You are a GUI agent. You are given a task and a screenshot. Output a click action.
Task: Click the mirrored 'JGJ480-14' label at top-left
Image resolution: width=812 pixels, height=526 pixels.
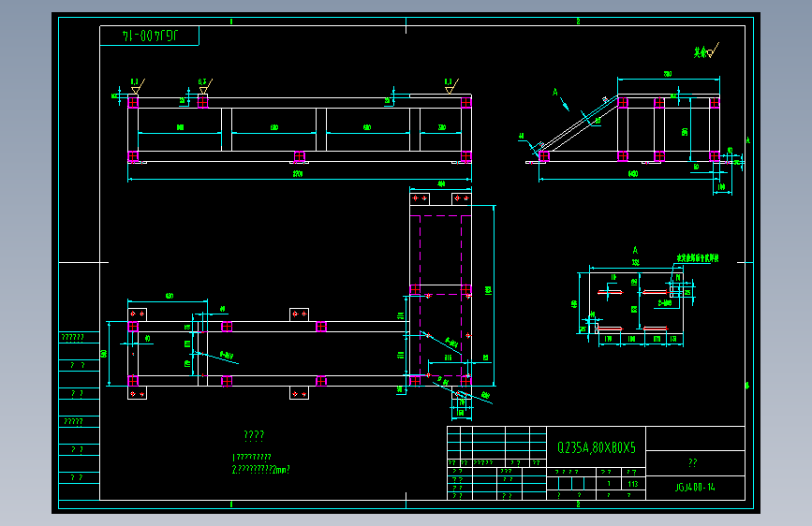point(150,36)
